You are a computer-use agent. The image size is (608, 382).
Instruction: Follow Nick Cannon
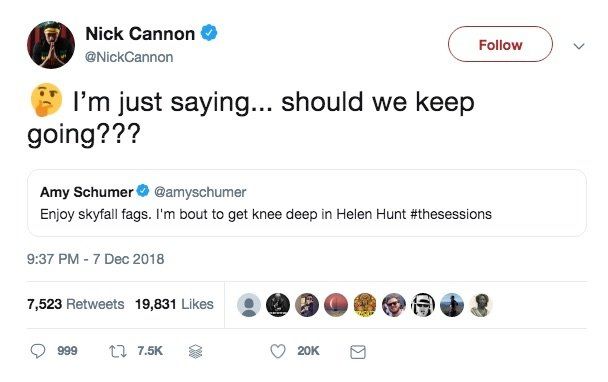pyautogui.click(x=500, y=44)
